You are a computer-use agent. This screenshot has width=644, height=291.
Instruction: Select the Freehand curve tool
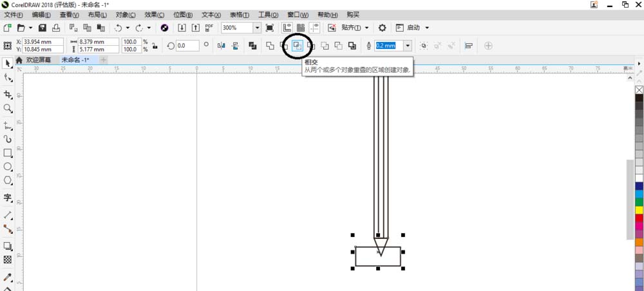[x=8, y=125]
